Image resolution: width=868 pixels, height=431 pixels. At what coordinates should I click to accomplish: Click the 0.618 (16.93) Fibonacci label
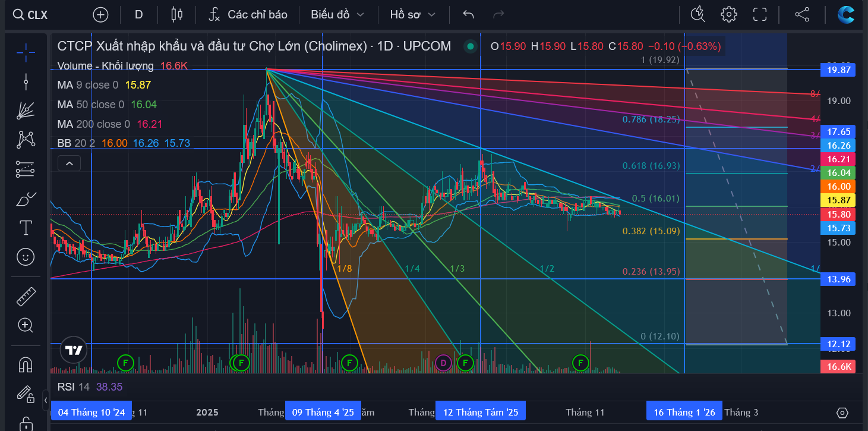coord(651,165)
